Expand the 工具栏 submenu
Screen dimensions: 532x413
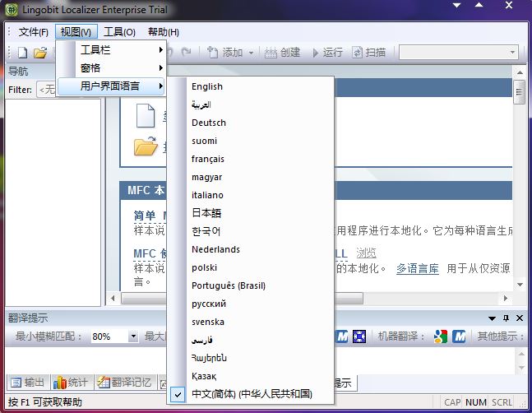click(121, 50)
